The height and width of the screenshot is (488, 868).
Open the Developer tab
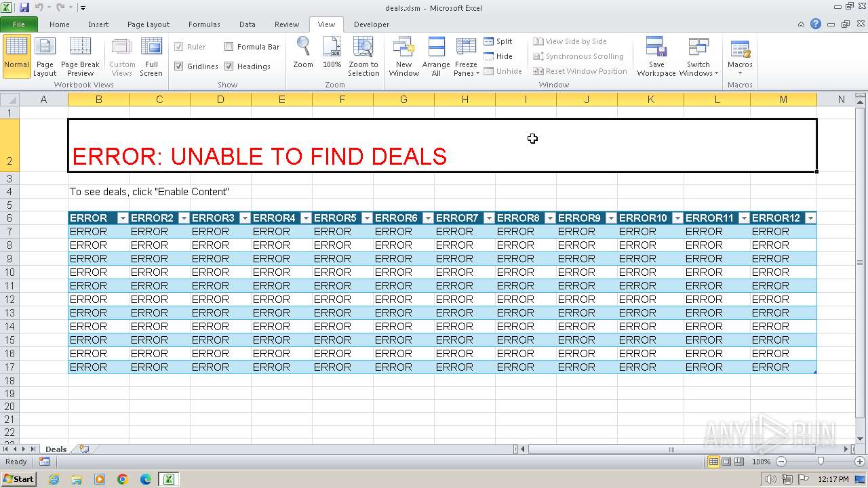click(x=372, y=24)
